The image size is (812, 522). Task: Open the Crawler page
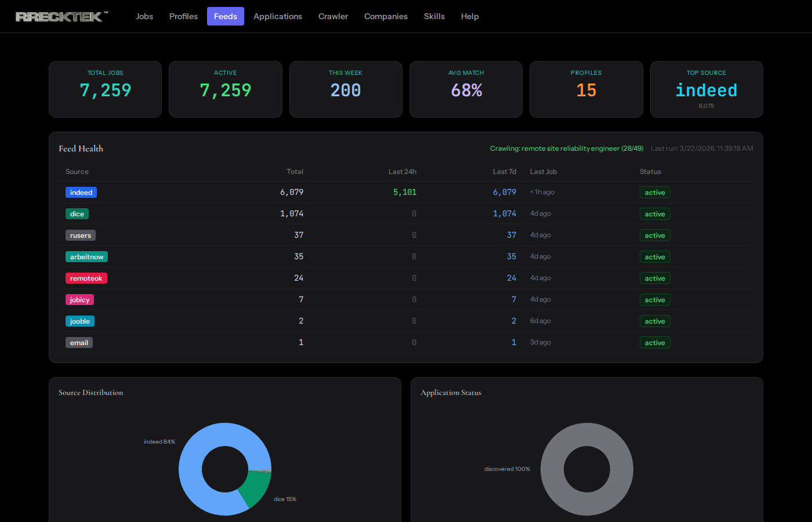333,16
